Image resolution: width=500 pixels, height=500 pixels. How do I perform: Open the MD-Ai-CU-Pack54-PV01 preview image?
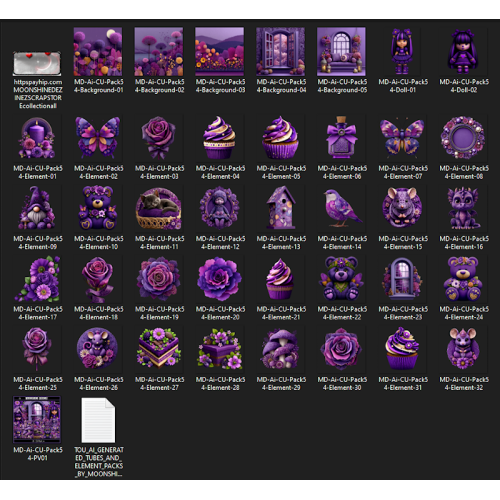[x=37, y=420]
